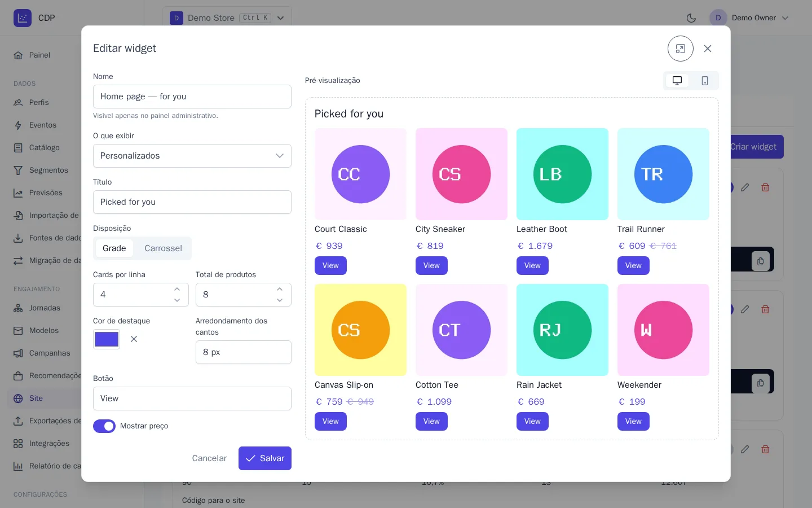The width and height of the screenshot is (812, 508).
Task: Select the Grade layout option
Action: tap(114, 248)
